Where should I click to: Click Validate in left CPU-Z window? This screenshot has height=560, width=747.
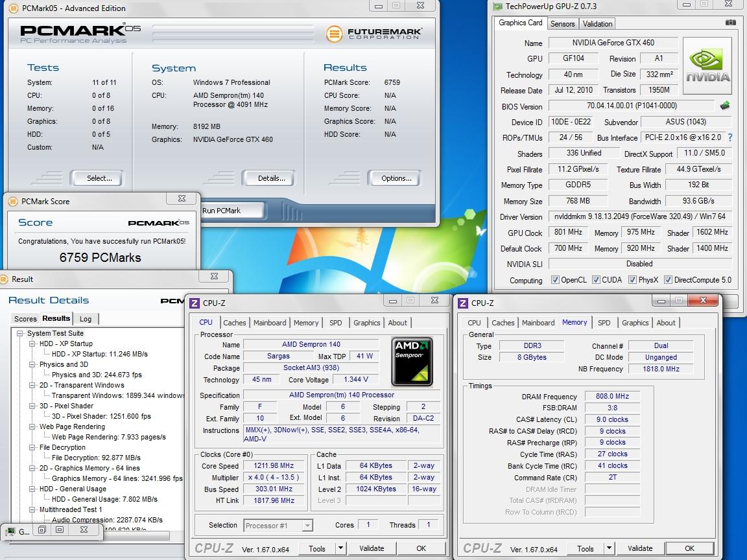372,548
